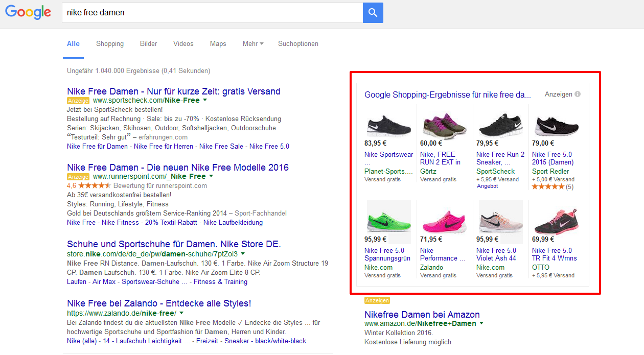The height and width of the screenshot is (355, 644).
Task: Switch to the Bilder tab
Action: [149, 44]
